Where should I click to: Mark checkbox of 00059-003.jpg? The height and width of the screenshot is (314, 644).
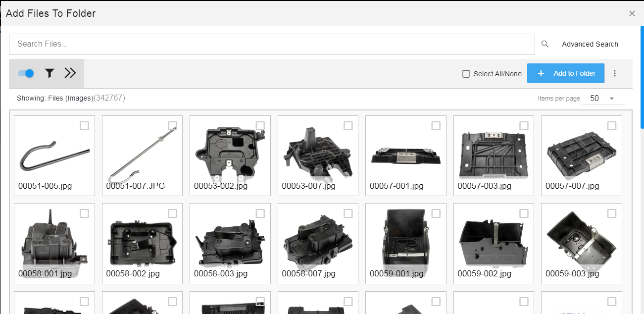[612, 213]
